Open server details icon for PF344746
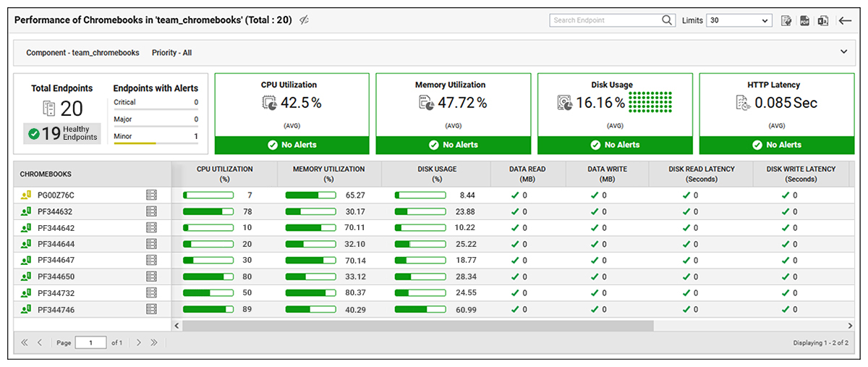This screenshot has height=367, width=868. pyautogui.click(x=151, y=309)
